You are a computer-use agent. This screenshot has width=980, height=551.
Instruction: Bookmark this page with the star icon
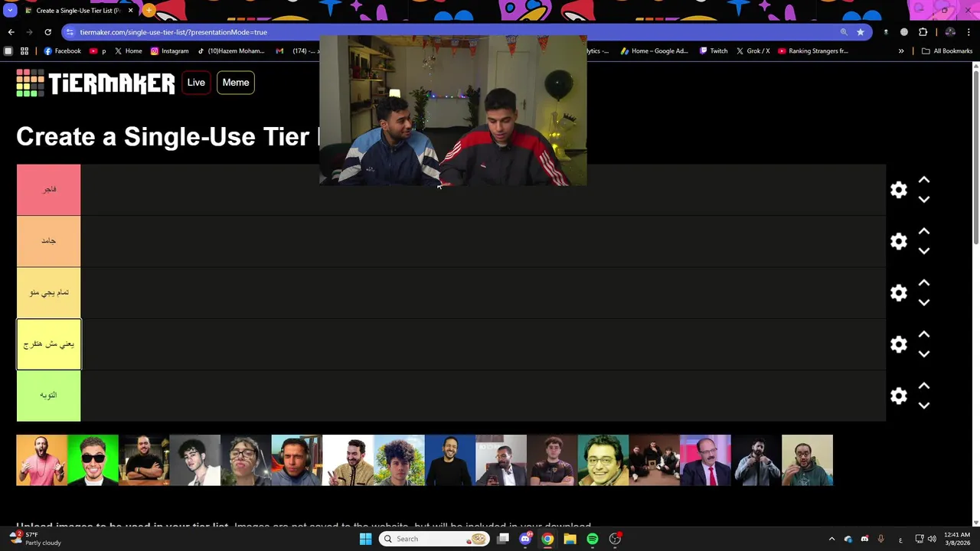pyautogui.click(x=861, y=32)
